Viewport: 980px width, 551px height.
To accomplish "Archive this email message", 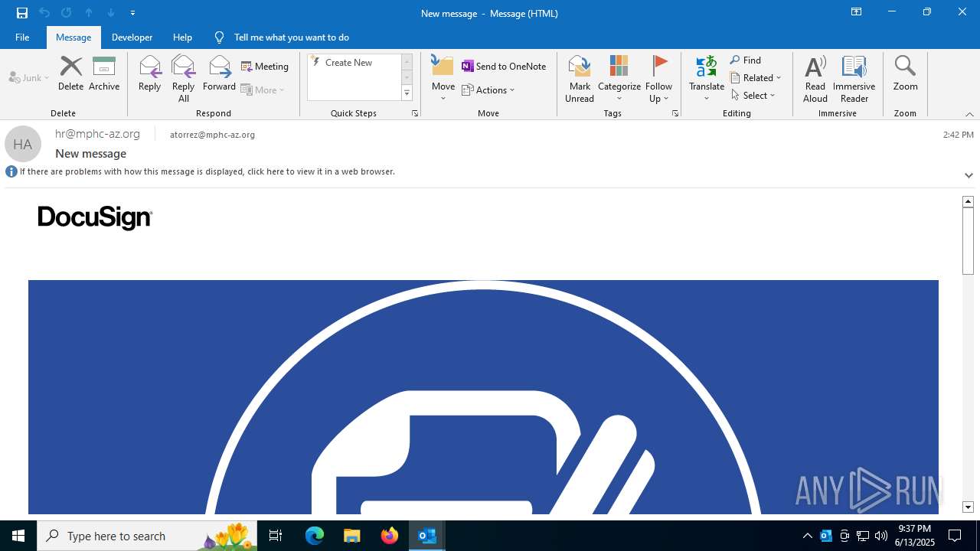I will pyautogui.click(x=104, y=74).
